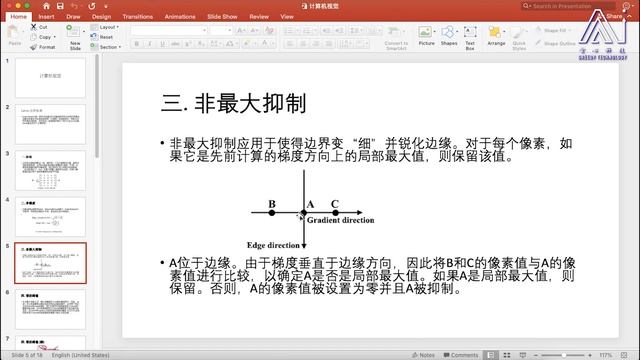Save the presentation with the disk icon
Image resolution: width=640 pixels, height=360 pixels.
pos(60,6)
